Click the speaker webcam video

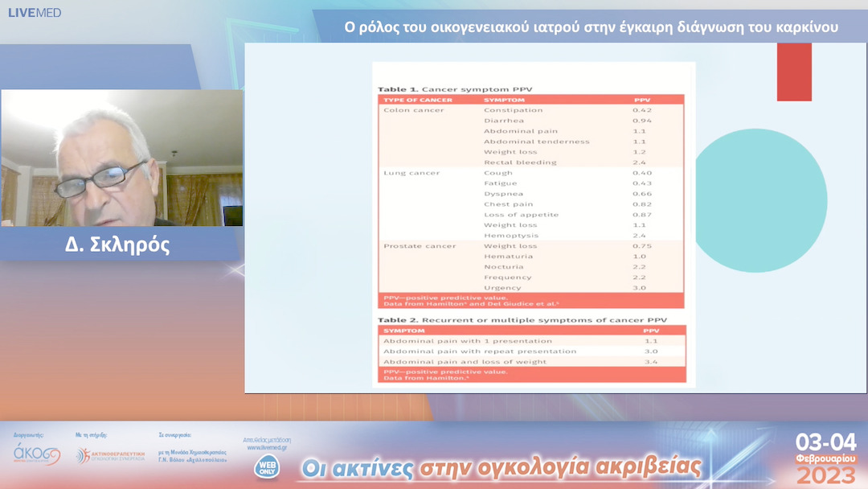click(122, 158)
